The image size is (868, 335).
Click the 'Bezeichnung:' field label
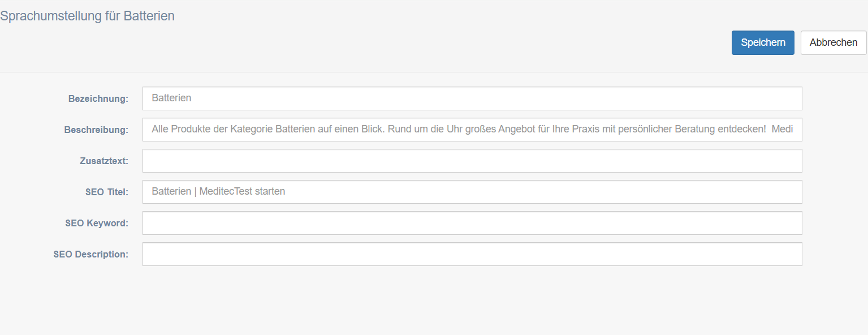point(98,98)
